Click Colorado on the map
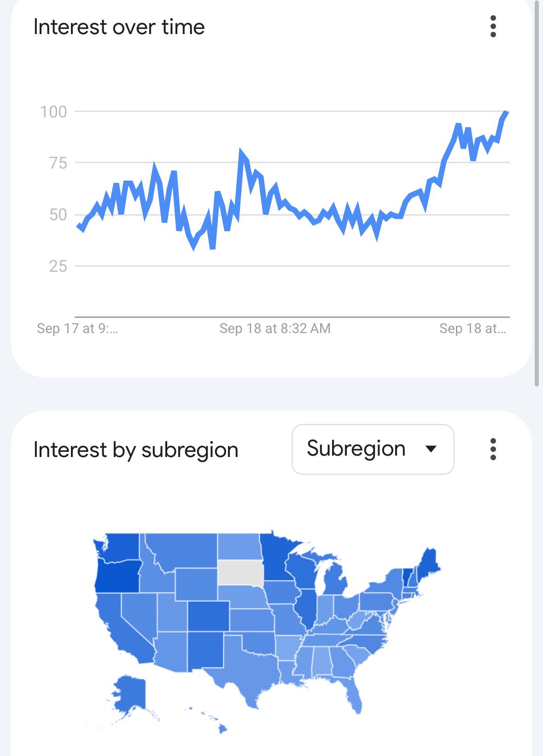This screenshot has width=543, height=756. 208,616
